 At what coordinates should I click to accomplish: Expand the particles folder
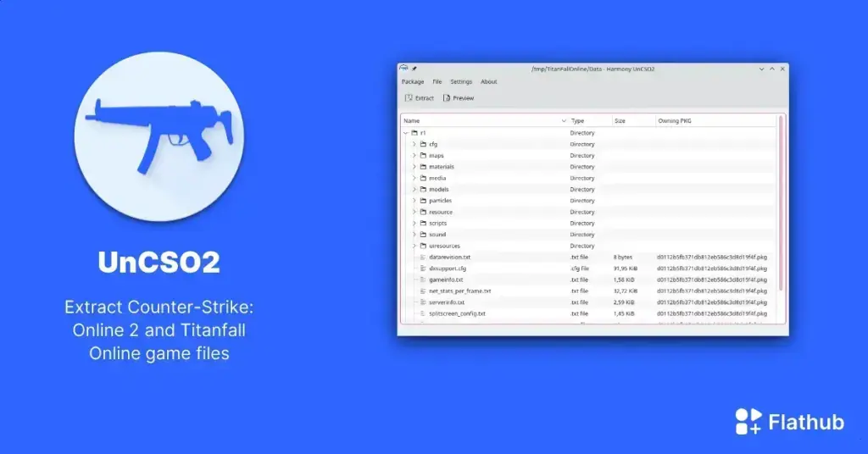coord(414,201)
